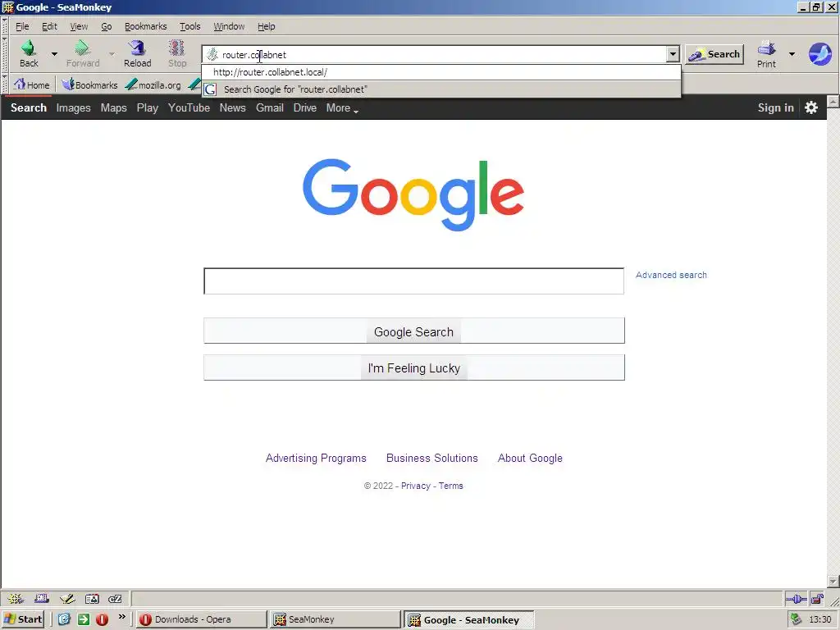Image resolution: width=840 pixels, height=630 pixels.
Task: Open the Edit menu
Action: pyautogui.click(x=49, y=26)
